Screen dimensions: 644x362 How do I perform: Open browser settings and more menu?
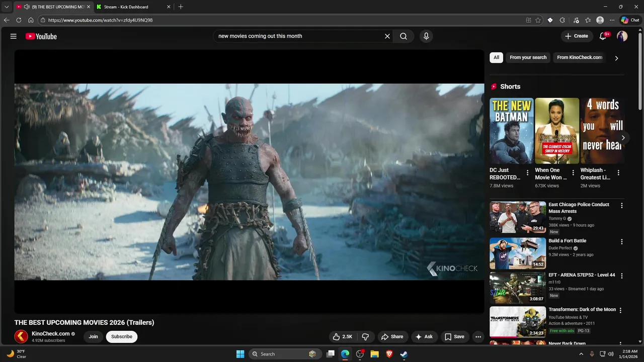(612, 20)
